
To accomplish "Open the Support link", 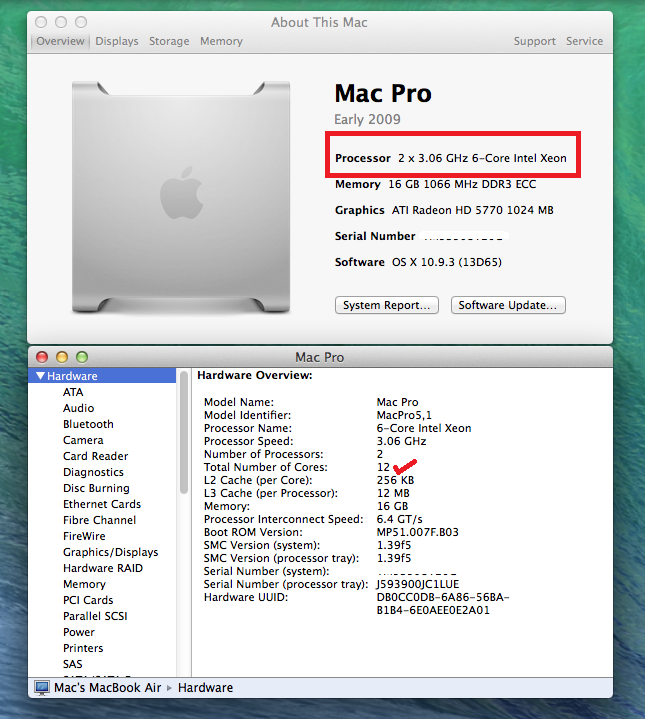I will click(535, 41).
